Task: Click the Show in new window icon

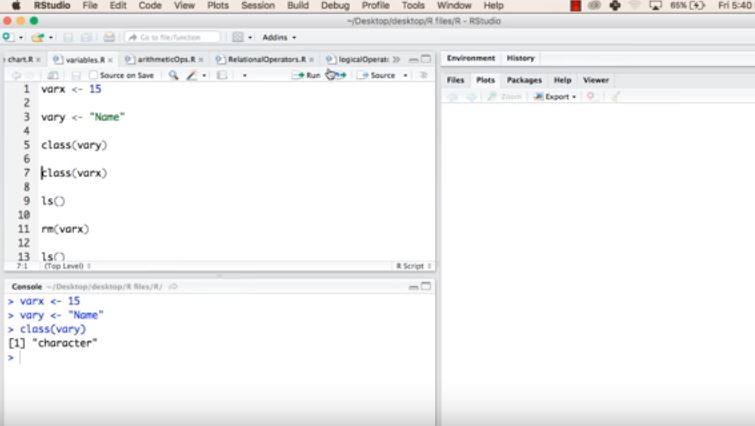Action: click(x=53, y=75)
